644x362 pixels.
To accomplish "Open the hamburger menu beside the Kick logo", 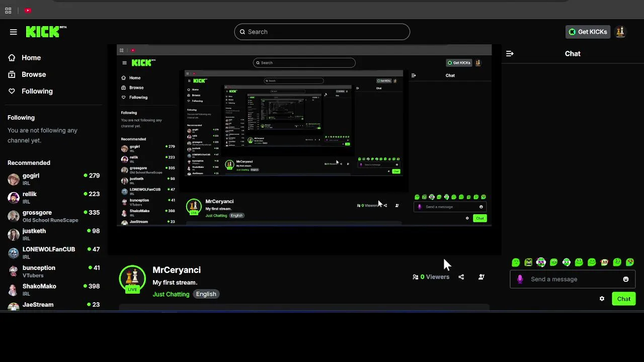I will 14,32.
